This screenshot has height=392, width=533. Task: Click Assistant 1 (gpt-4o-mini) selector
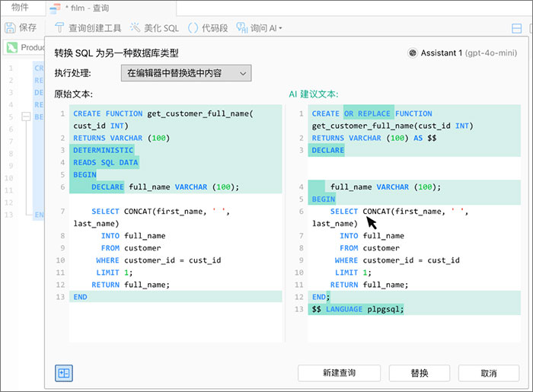point(462,53)
